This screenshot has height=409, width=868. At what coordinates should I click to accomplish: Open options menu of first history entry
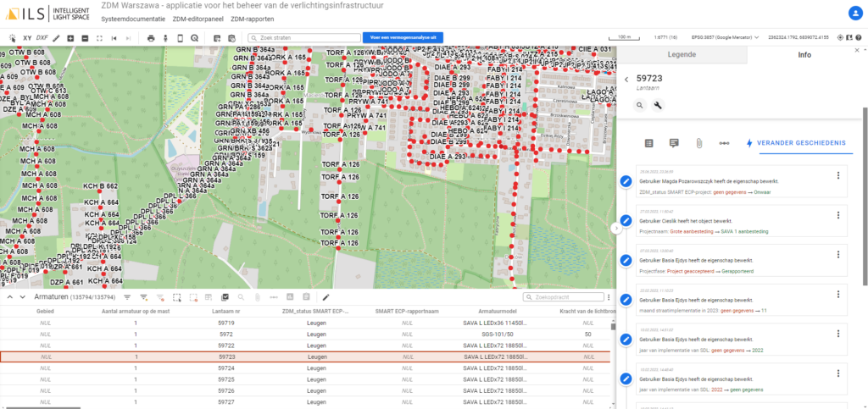click(x=838, y=176)
